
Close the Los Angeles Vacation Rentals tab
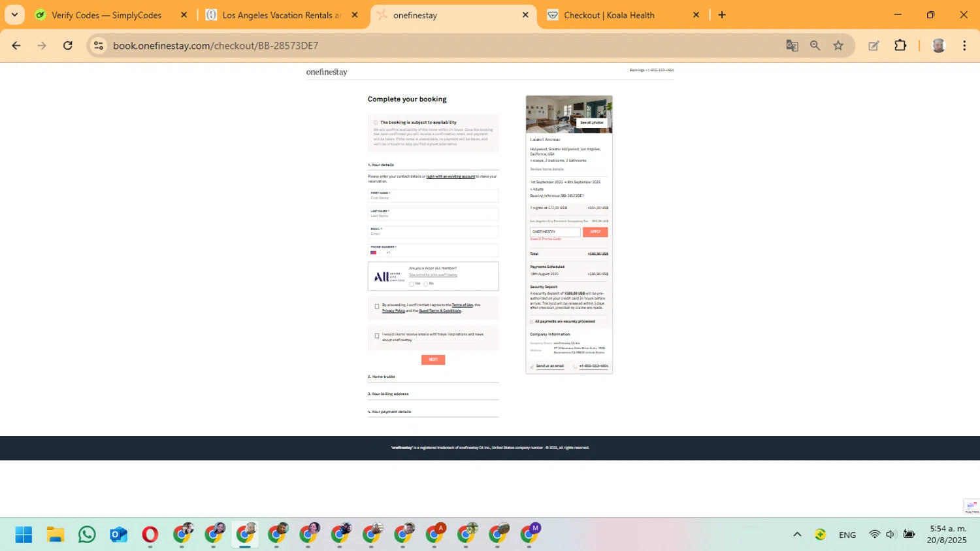tap(355, 15)
